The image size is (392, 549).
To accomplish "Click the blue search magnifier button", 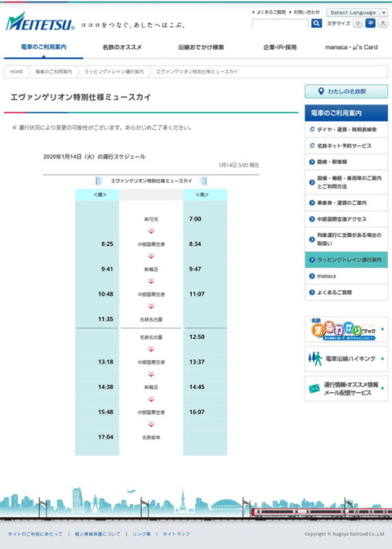I will [316, 23].
